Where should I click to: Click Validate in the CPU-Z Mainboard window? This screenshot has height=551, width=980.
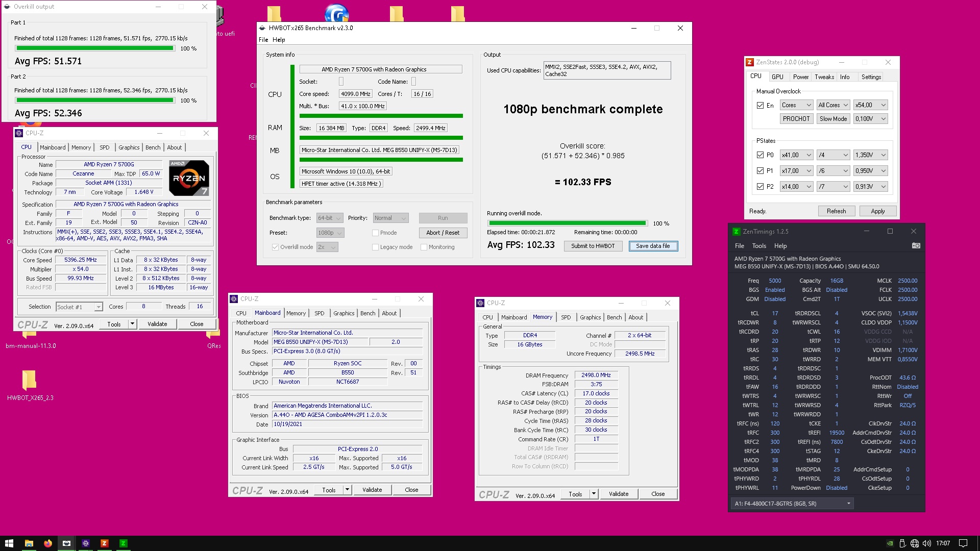click(372, 490)
